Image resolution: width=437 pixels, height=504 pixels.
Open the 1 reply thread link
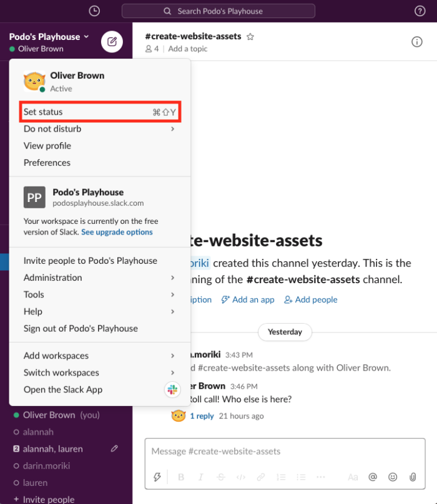(202, 416)
